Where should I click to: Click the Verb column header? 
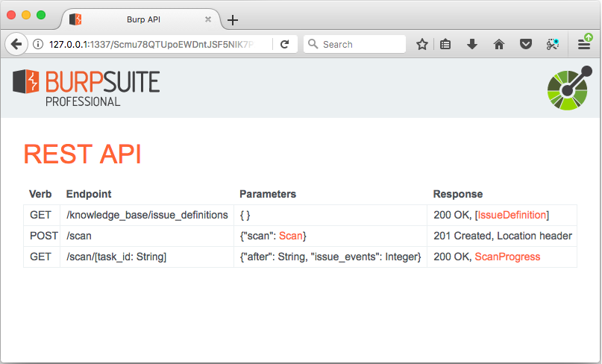40,194
